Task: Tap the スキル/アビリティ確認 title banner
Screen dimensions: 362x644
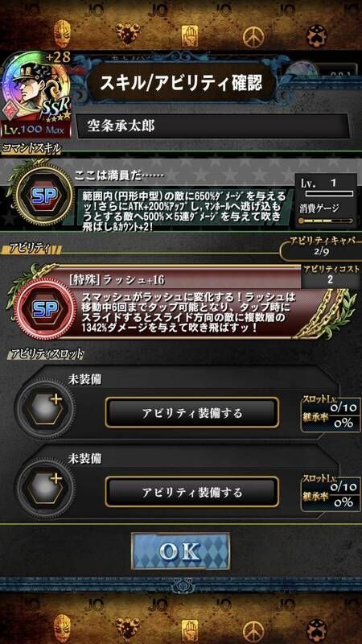Action: (x=182, y=83)
